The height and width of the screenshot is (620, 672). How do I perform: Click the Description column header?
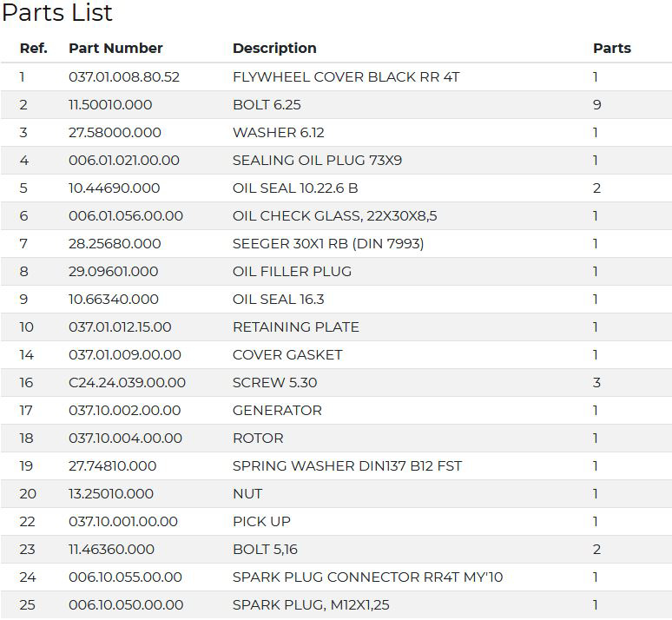274,48
